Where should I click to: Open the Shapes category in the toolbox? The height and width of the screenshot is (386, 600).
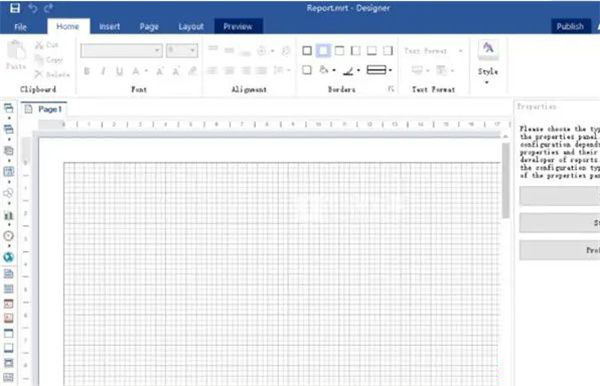tap(8, 193)
